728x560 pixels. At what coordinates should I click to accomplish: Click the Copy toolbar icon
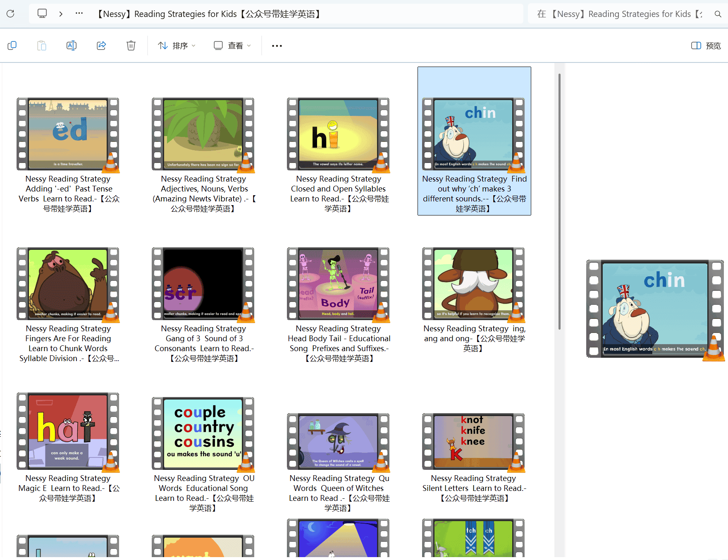[12, 45]
